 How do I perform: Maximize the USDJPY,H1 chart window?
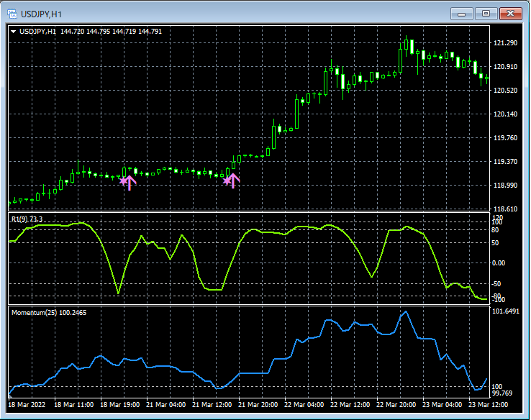tap(486, 13)
